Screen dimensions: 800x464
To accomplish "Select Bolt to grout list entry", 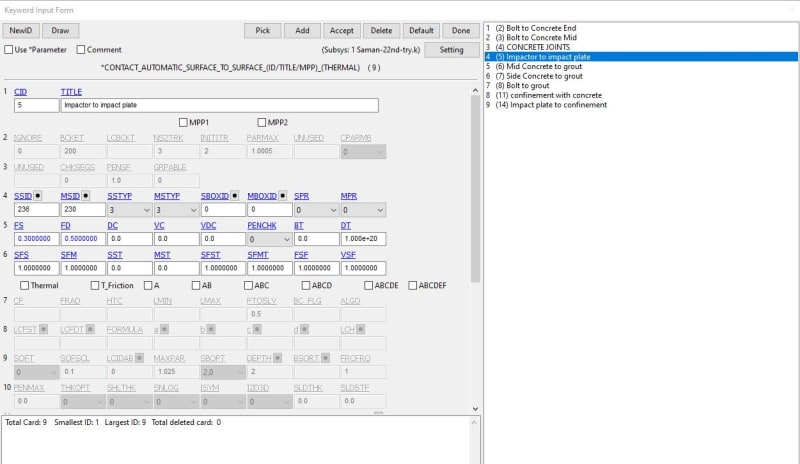I will (522, 86).
